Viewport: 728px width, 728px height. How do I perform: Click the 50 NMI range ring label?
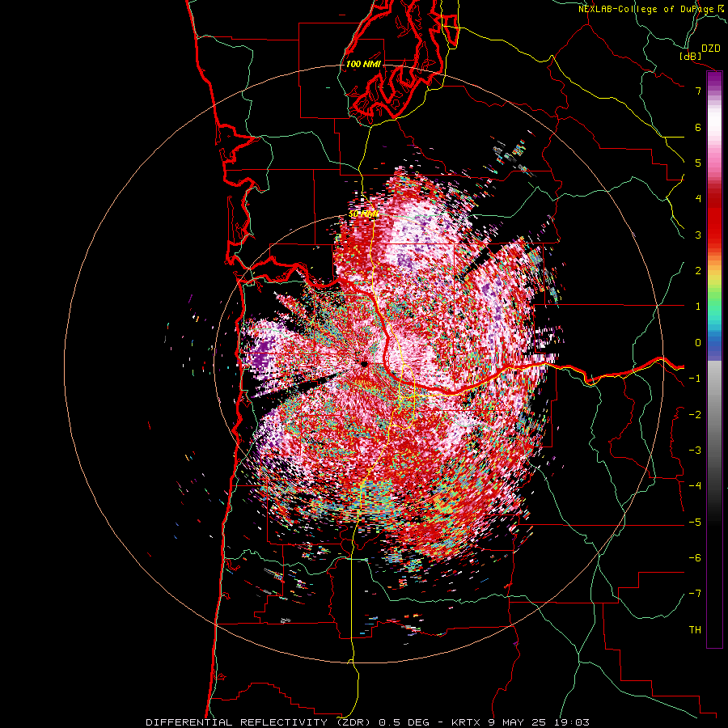(363, 214)
